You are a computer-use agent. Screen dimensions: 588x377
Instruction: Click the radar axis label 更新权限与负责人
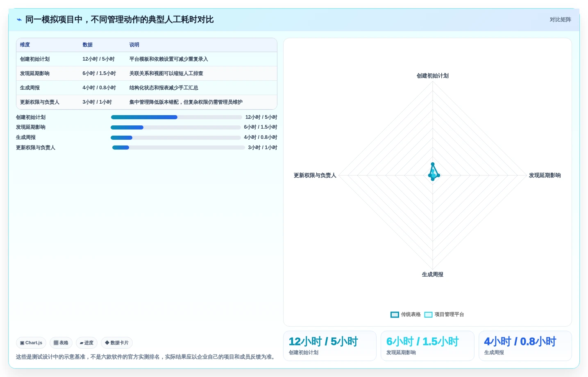point(315,175)
